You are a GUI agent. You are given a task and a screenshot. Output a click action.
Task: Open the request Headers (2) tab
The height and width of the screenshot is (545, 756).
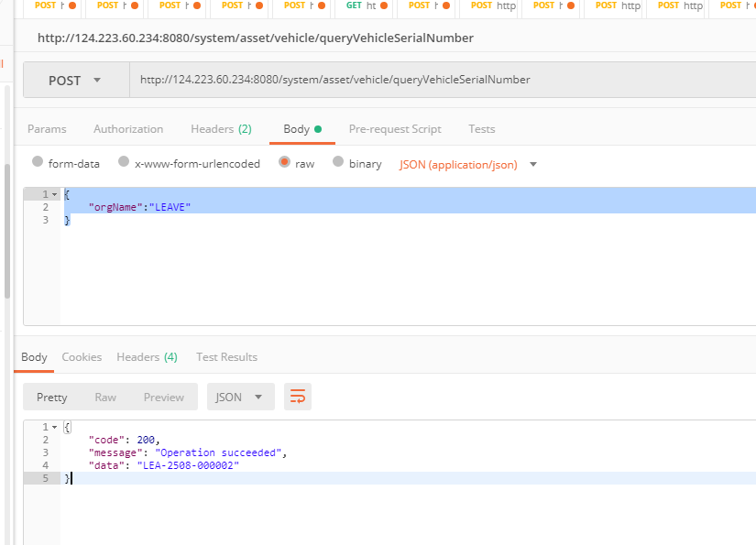click(221, 129)
